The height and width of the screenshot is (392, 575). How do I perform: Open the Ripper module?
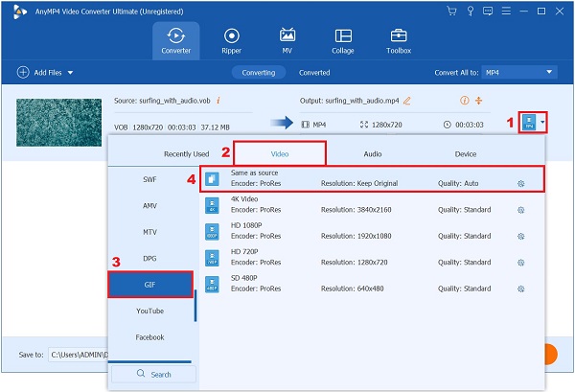pos(231,40)
